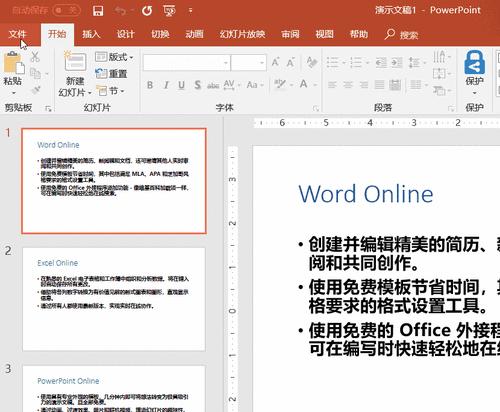Click the Increase List Level icon
This screenshot has height=412, width=500.
(397, 62)
